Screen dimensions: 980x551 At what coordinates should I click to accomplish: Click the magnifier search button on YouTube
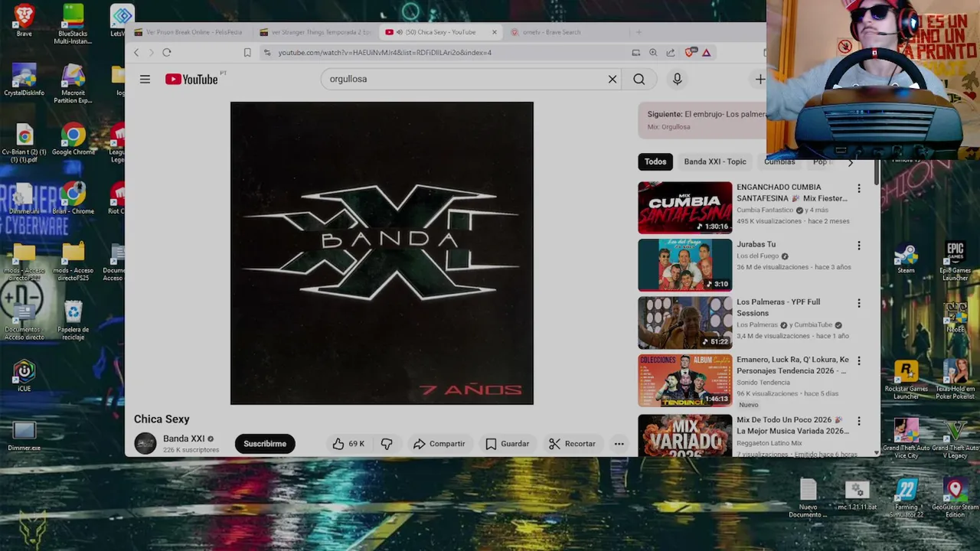639,79
